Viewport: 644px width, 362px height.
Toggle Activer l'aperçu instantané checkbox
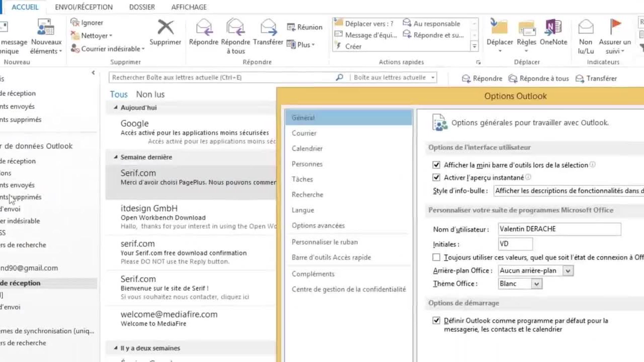point(436,178)
